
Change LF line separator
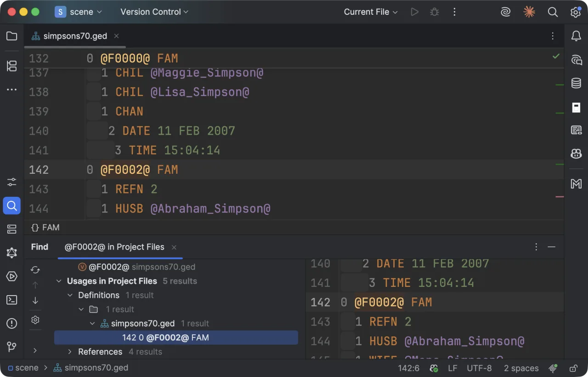(x=452, y=368)
